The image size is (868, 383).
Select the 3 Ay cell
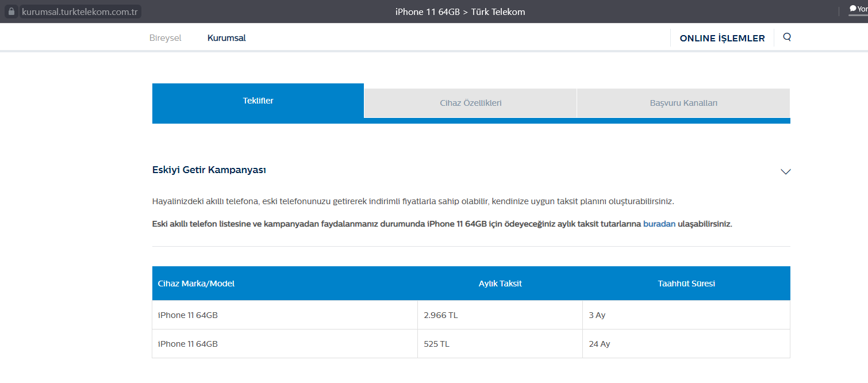pyautogui.click(x=686, y=315)
